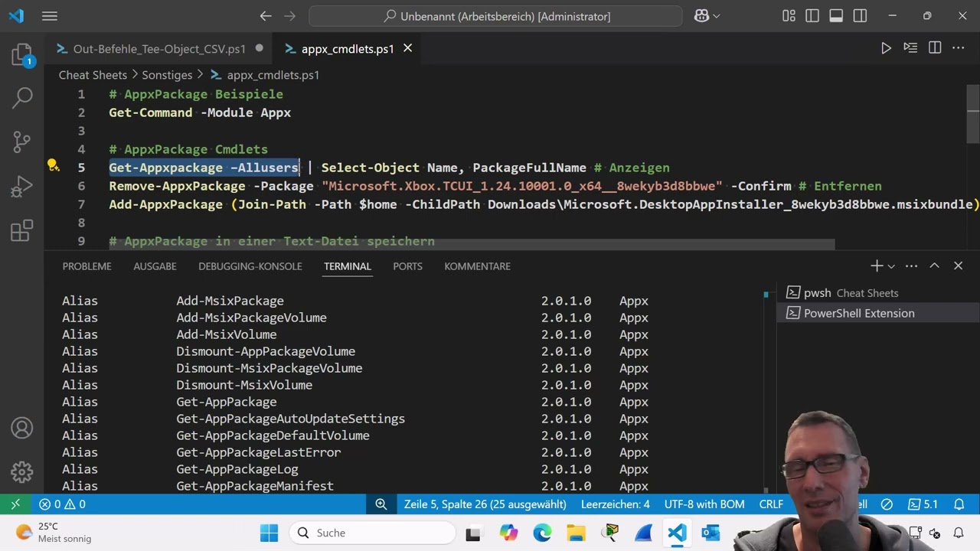Screen dimensions: 980x551
Task: Click the Sonstiges breadcrumb
Action: (x=167, y=75)
